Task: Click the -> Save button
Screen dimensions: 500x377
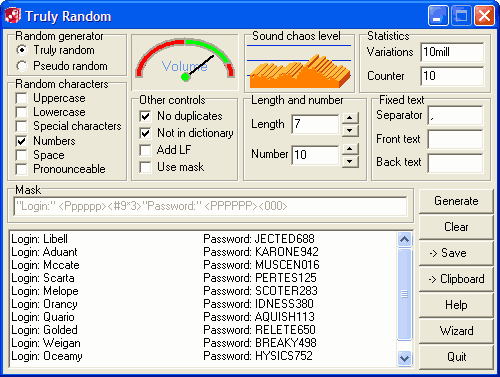Action: (456, 253)
